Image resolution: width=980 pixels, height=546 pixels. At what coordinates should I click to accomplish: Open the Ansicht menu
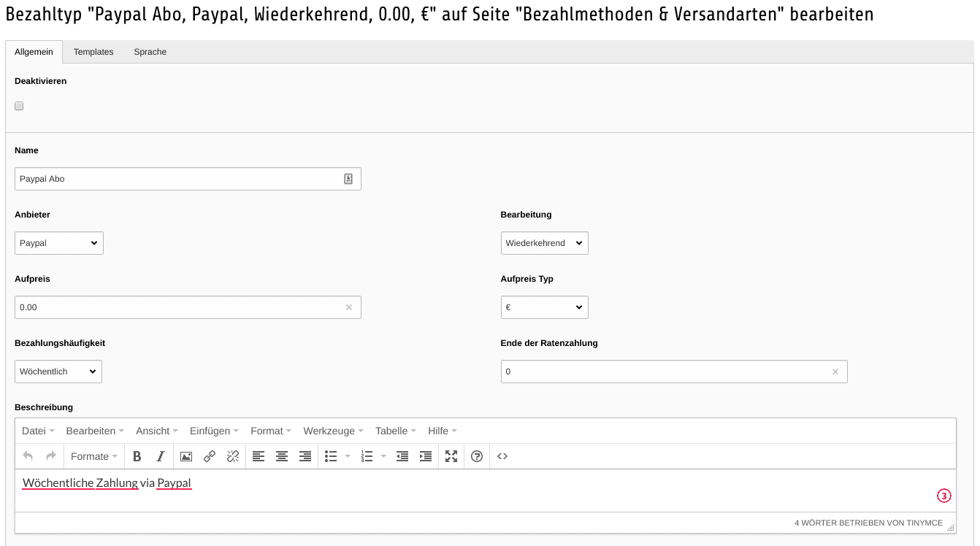pyautogui.click(x=157, y=431)
